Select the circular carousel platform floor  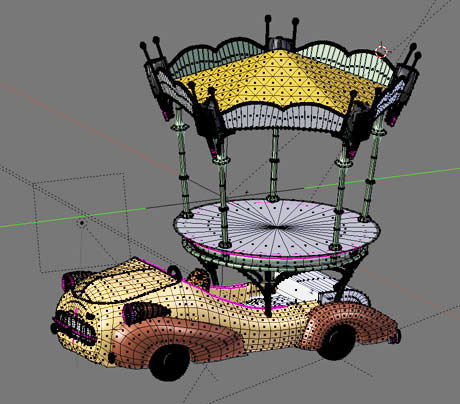coord(277,228)
